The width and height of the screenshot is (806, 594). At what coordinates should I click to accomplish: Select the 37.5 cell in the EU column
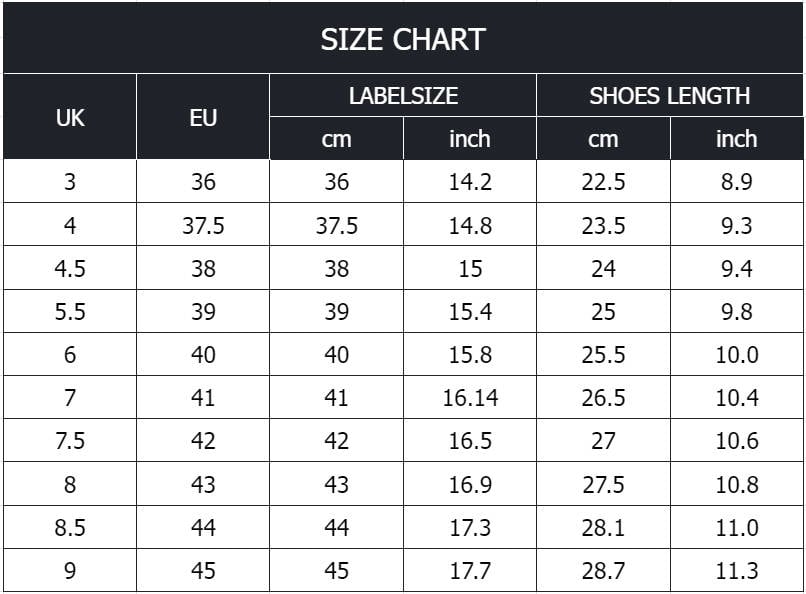pyautogui.click(x=203, y=226)
